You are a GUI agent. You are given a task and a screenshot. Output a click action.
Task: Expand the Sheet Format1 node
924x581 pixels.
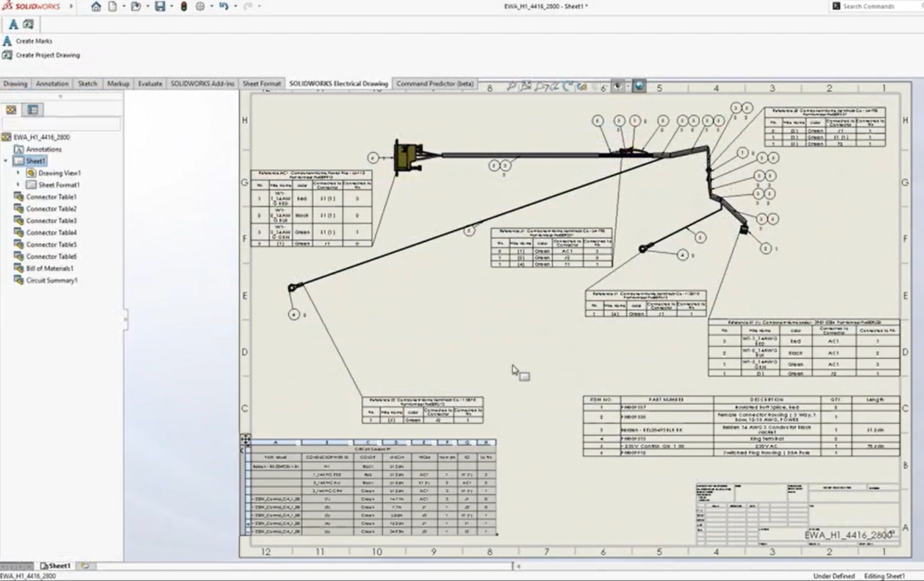coord(18,185)
